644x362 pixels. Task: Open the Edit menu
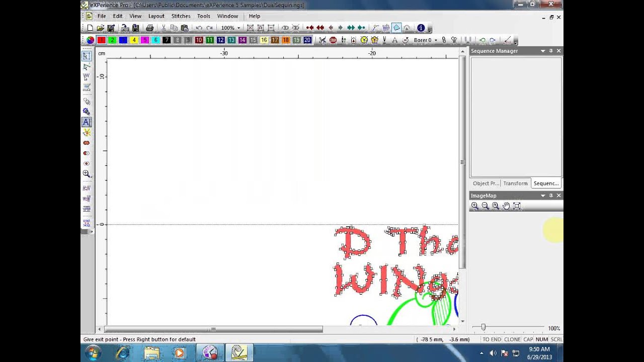click(118, 16)
